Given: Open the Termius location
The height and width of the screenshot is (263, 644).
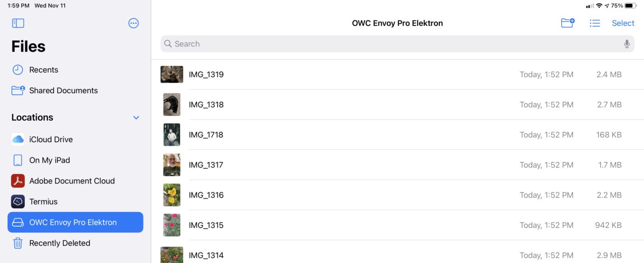Looking at the screenshot, I should 43,201.
